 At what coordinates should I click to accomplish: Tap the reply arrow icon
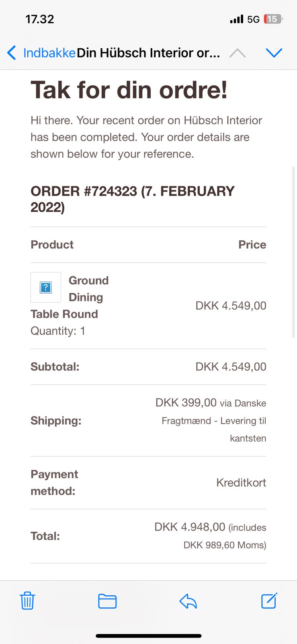[188, 601]
